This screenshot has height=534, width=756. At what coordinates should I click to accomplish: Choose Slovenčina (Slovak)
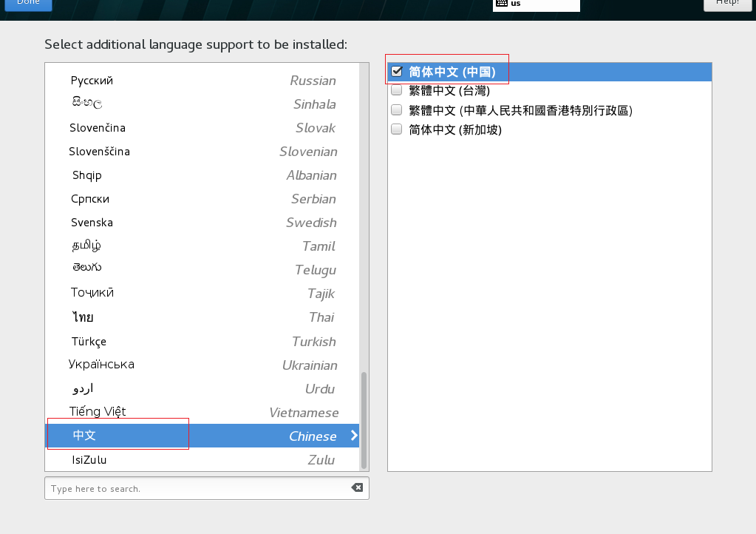pyautogui.click(x=202, y=127)
